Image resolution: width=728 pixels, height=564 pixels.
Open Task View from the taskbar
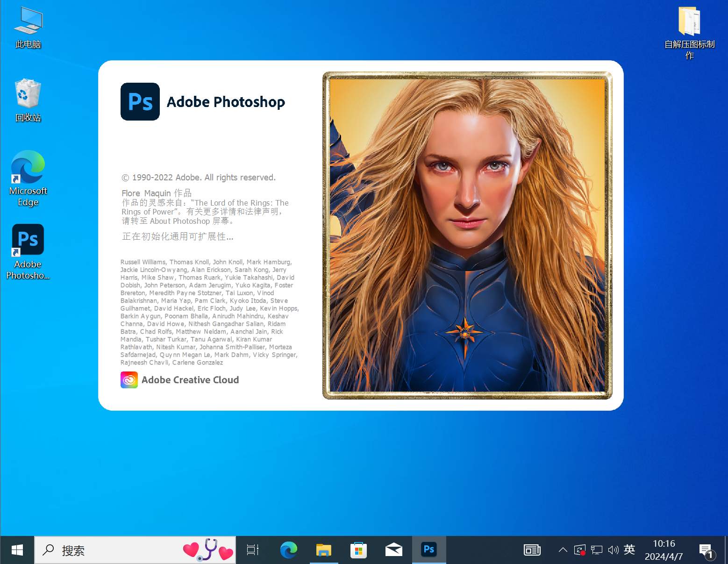[x=253, y=550]
